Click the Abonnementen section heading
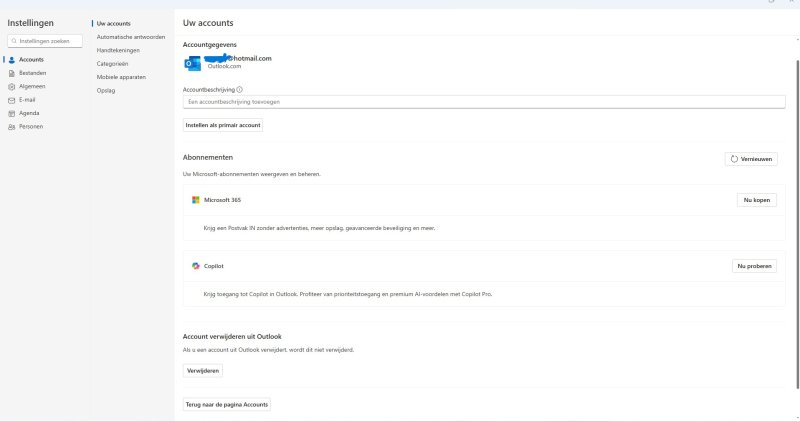Viewport: 800px width, 422px height. coord(208,157)
